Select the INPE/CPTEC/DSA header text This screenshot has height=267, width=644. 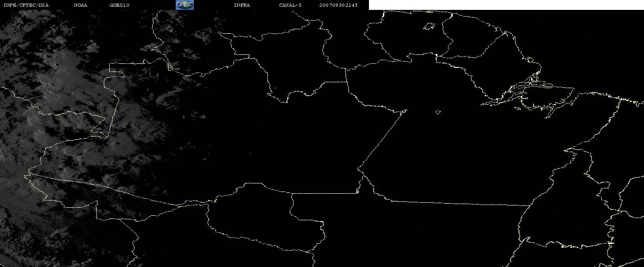click(x=26, y=5)
